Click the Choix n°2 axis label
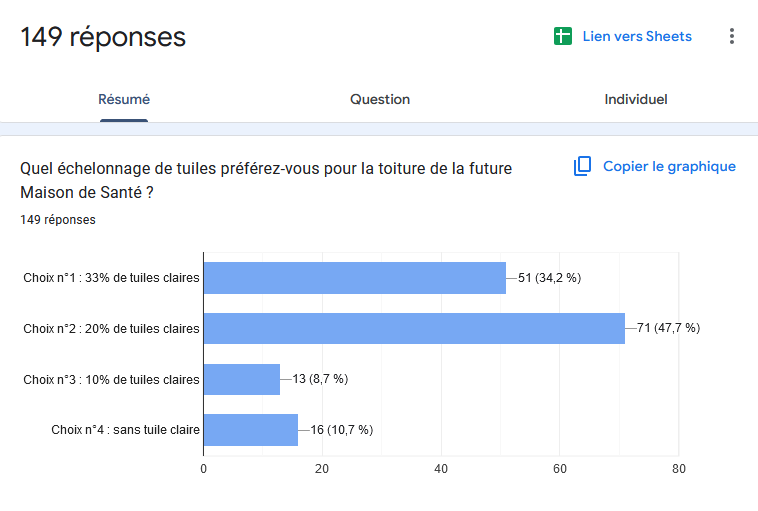Viewport: 758px width, 511px height. click(111, 328)
